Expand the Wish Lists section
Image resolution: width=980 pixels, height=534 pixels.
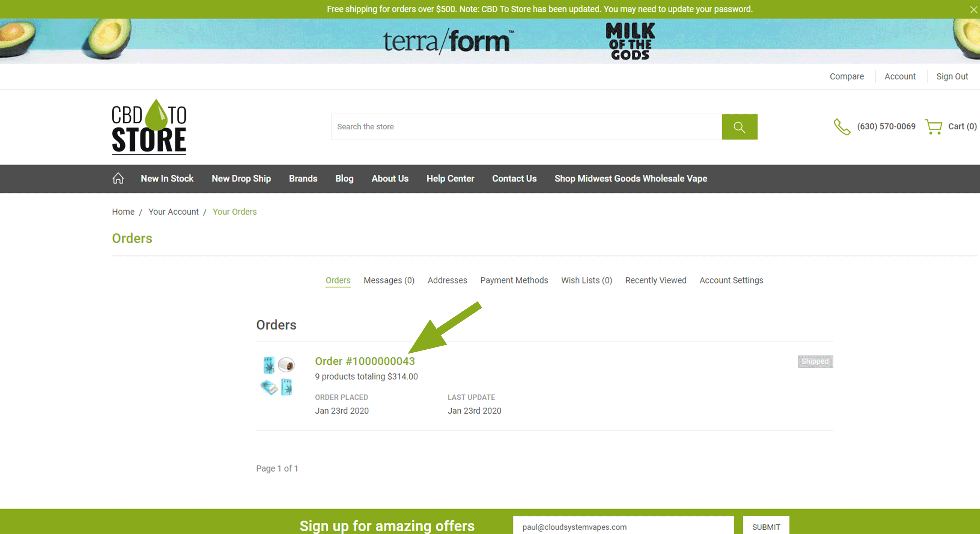coord(587,280)
